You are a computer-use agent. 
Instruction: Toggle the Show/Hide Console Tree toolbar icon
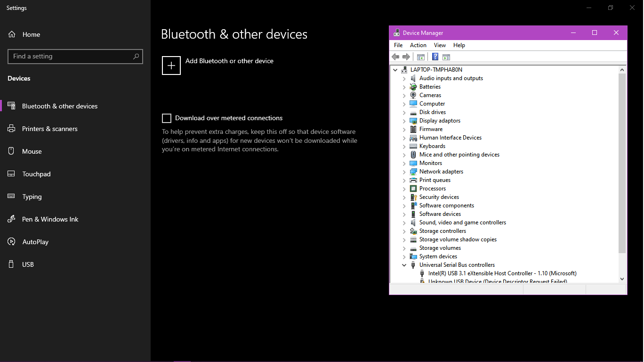pyautogui.click(x=420, y=57)
